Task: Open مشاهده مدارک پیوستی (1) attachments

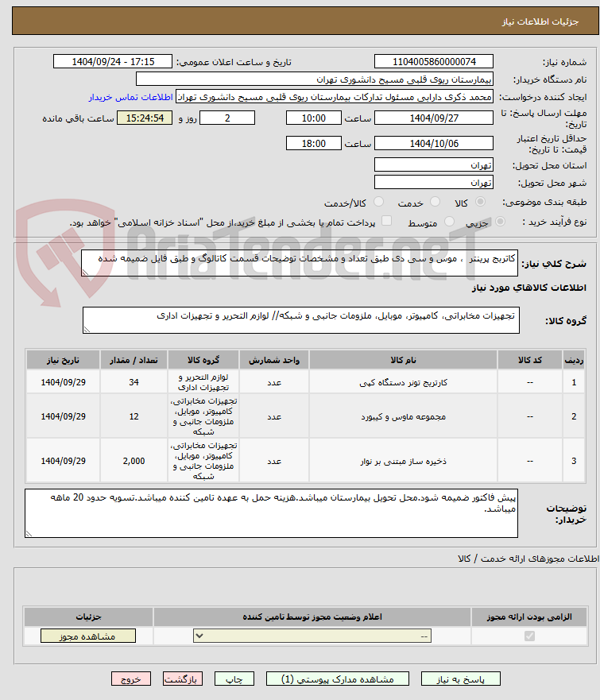Action: pyautogui.click(x=337, y=679)
